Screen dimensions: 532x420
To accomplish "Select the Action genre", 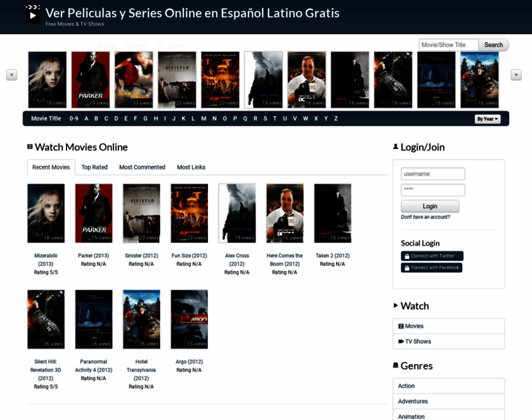I will [x=449, y=386].
